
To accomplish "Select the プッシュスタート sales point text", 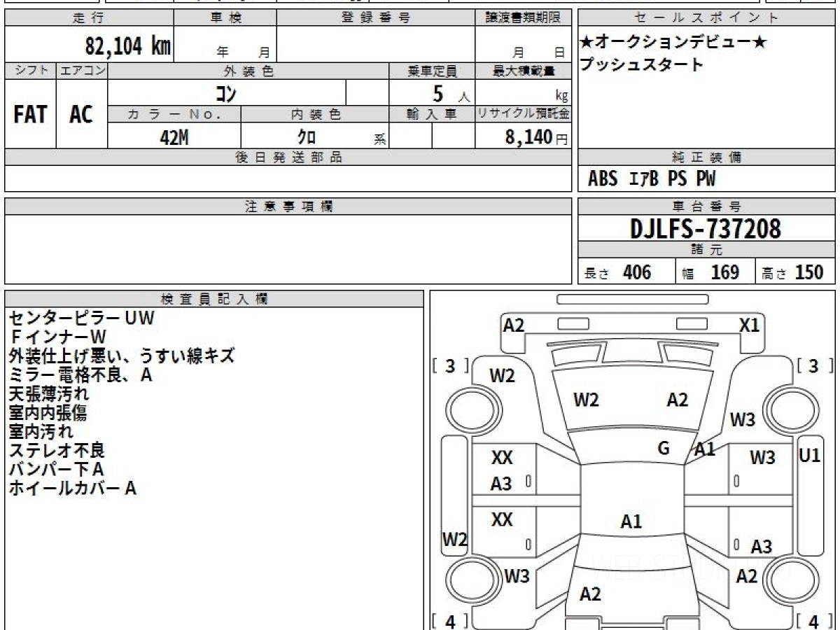I will (x=641, y=65).
